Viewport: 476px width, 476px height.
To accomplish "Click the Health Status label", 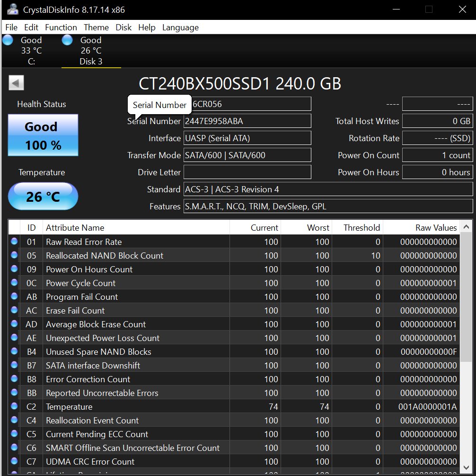I will pos(42,104).
